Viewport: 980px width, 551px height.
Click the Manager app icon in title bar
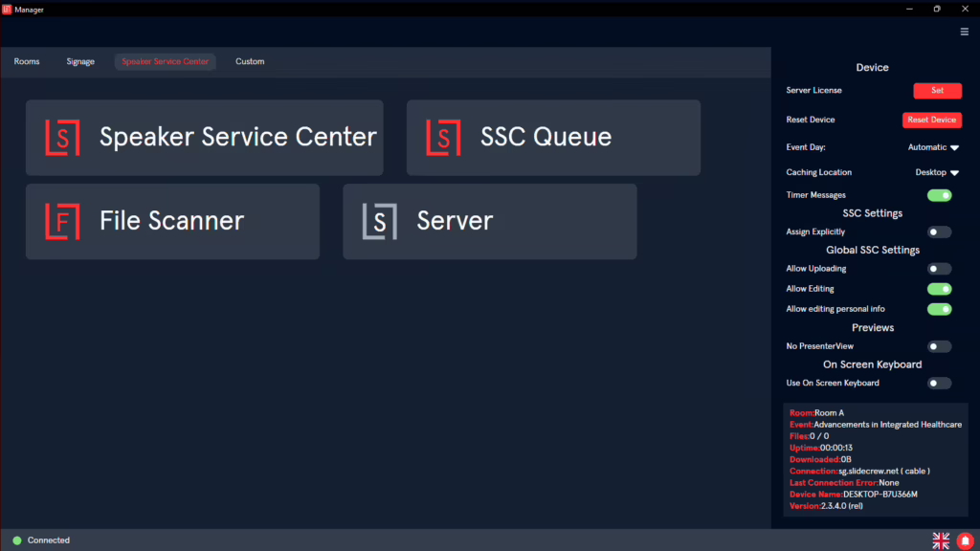[x=7, y=10]
